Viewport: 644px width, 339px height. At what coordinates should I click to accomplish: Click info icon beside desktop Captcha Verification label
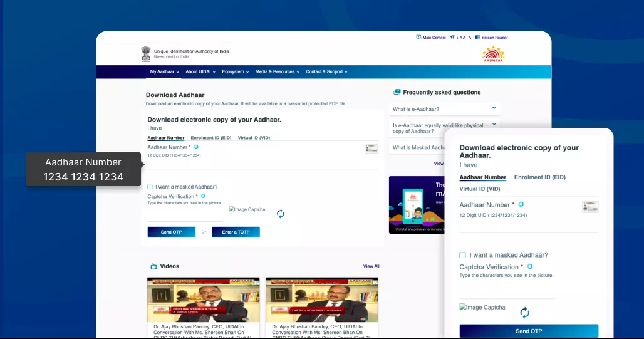coord(204,197)
